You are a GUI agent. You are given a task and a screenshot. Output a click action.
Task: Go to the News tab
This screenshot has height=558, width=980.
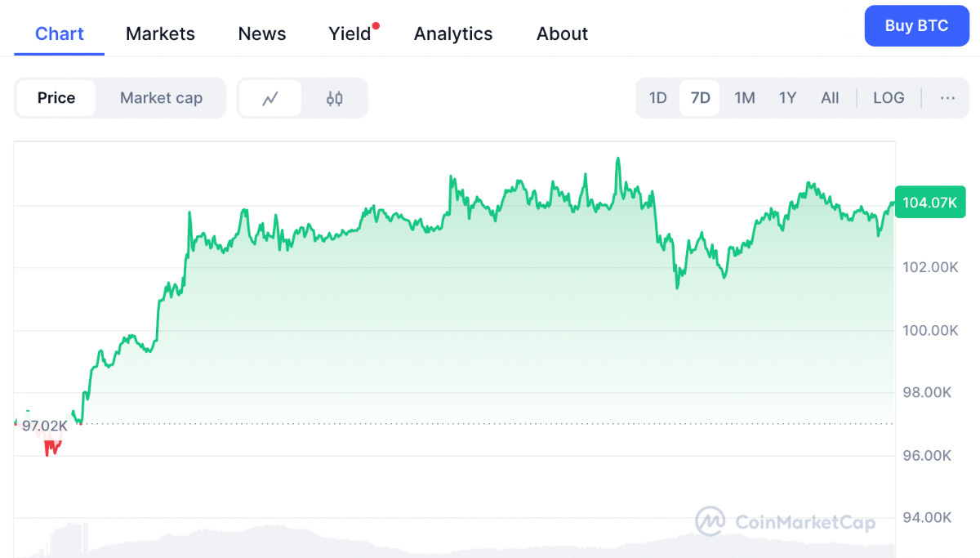[262, 33]
